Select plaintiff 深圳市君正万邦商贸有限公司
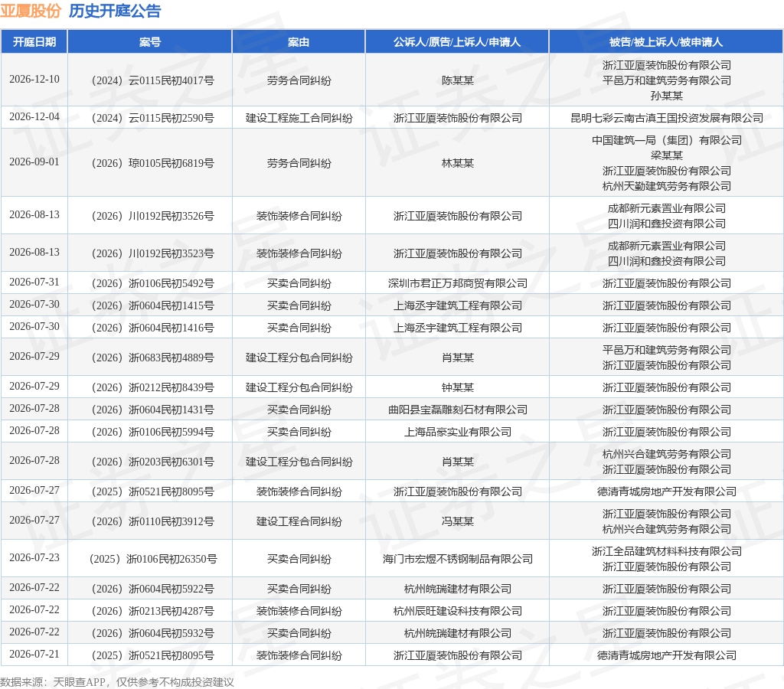784x689 pixels. pos(458,283)
